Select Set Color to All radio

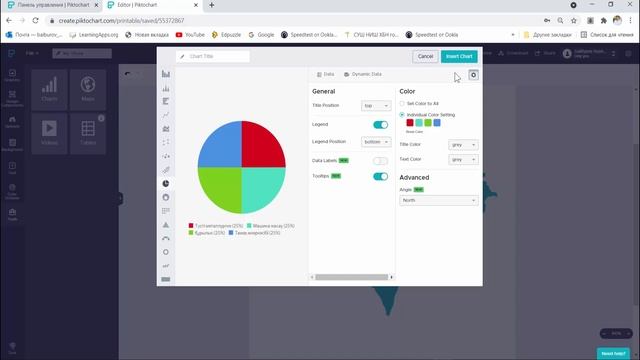[x=402, y=104]
